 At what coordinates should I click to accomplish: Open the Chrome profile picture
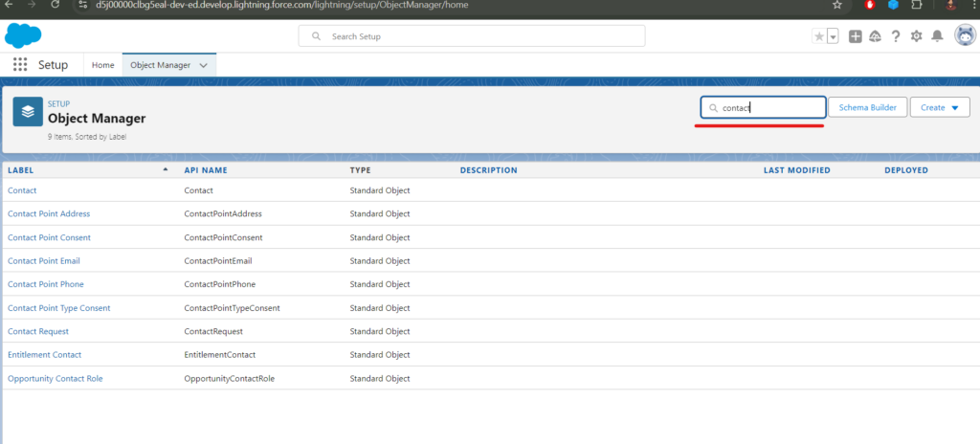point(950,5)
